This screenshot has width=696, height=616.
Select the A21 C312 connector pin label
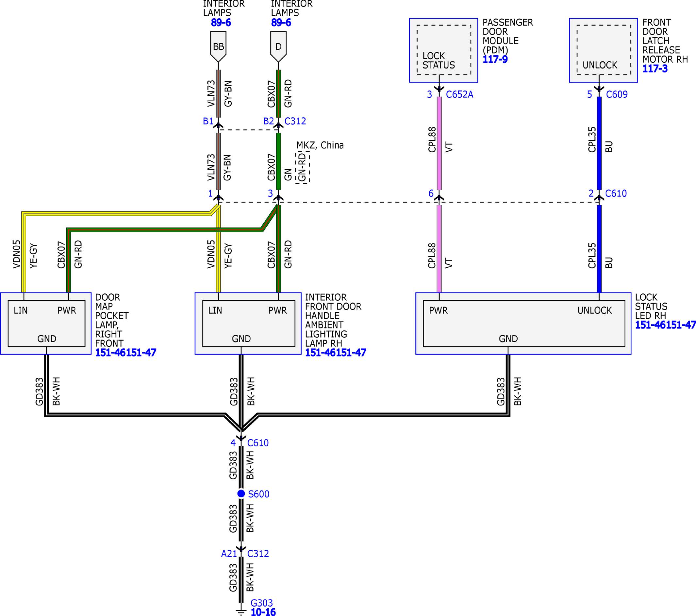245,553
